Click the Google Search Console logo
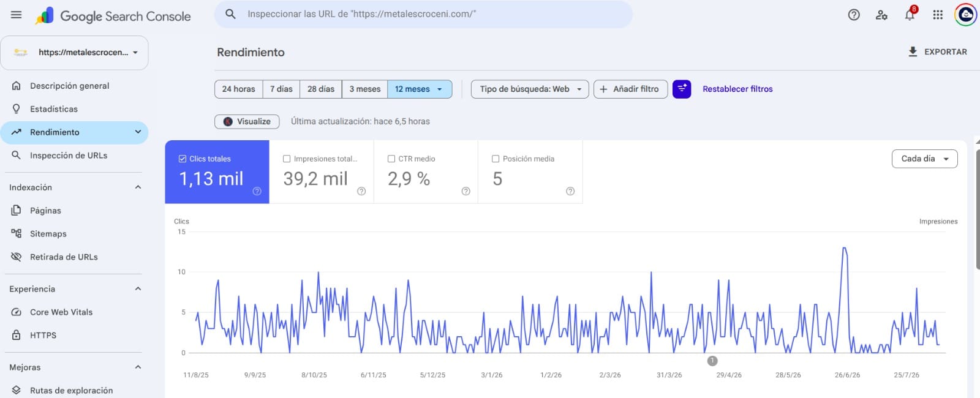 (113, 16)
